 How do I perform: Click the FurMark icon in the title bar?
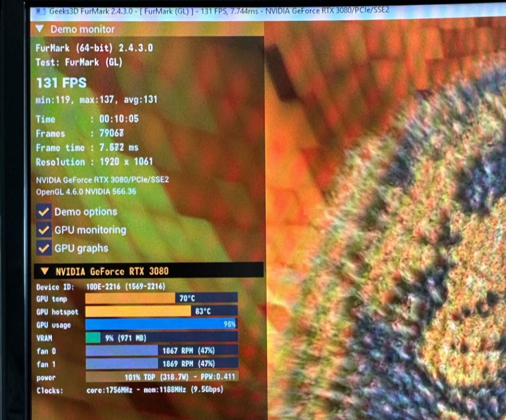tap(39, 11)
